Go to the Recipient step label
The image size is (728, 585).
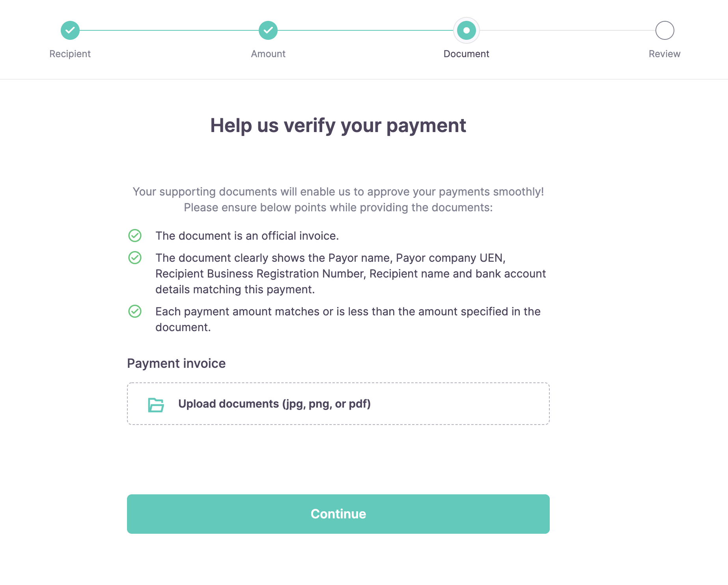tap(70, 54)
